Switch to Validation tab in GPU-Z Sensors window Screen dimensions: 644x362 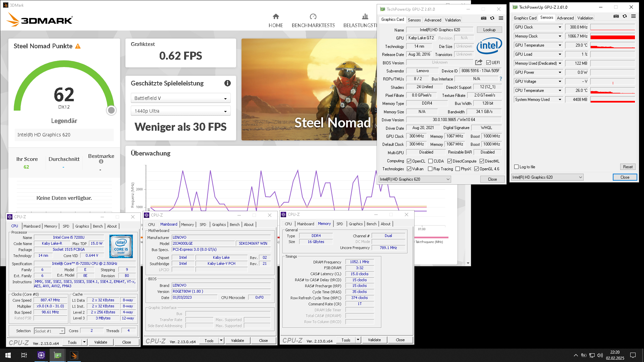[585, 18]
